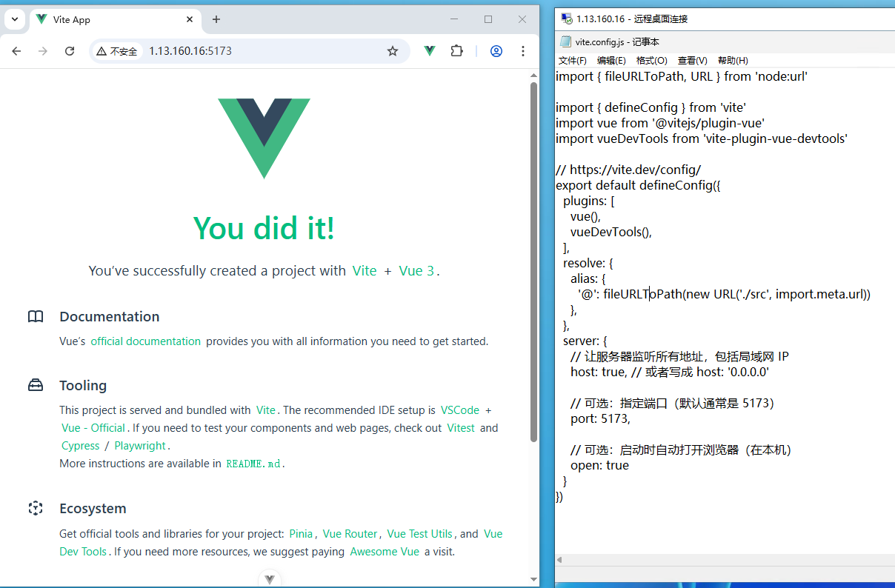Click the browser forward arrow
The width and height of the screenshot is (895, 588).
(43, 51)
